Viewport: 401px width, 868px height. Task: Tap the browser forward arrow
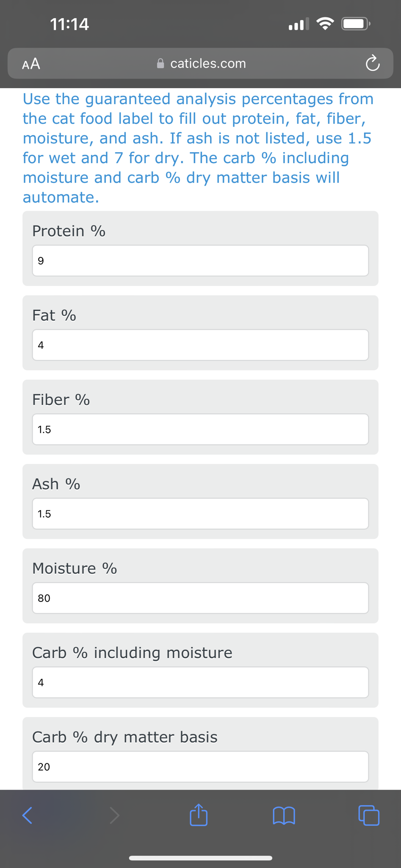coord(114,815)
